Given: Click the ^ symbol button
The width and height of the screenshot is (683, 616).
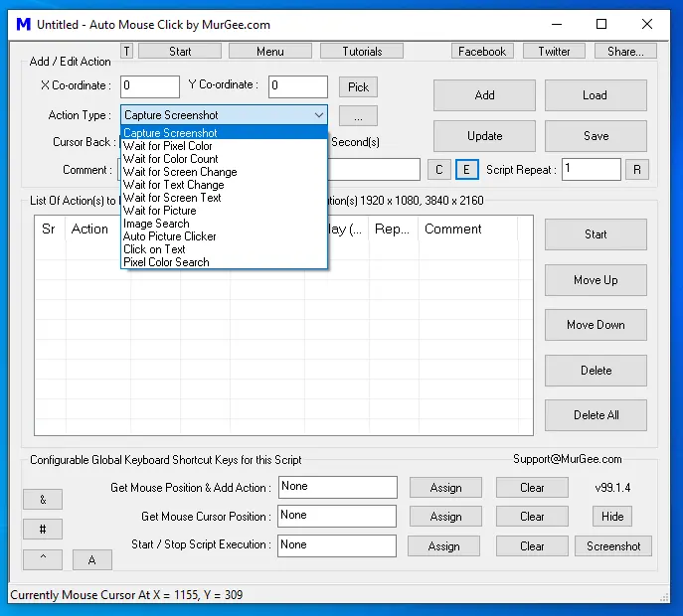Looking at the screenshot, I should tap(43, 559).
